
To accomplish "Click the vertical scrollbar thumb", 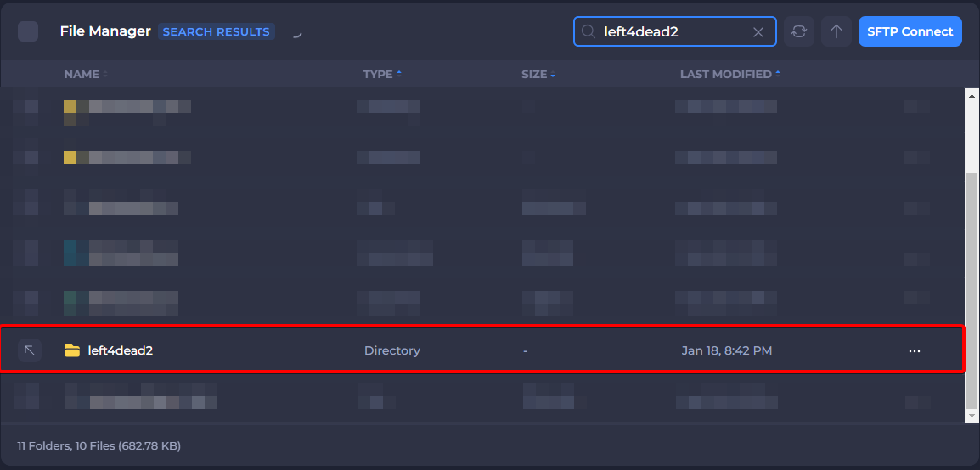I will [x=972, y=288].
